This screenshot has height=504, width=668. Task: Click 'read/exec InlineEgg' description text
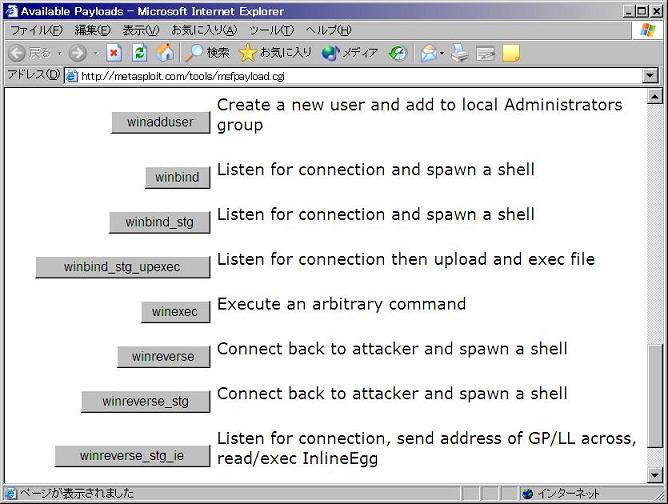[x=297, y=459]
